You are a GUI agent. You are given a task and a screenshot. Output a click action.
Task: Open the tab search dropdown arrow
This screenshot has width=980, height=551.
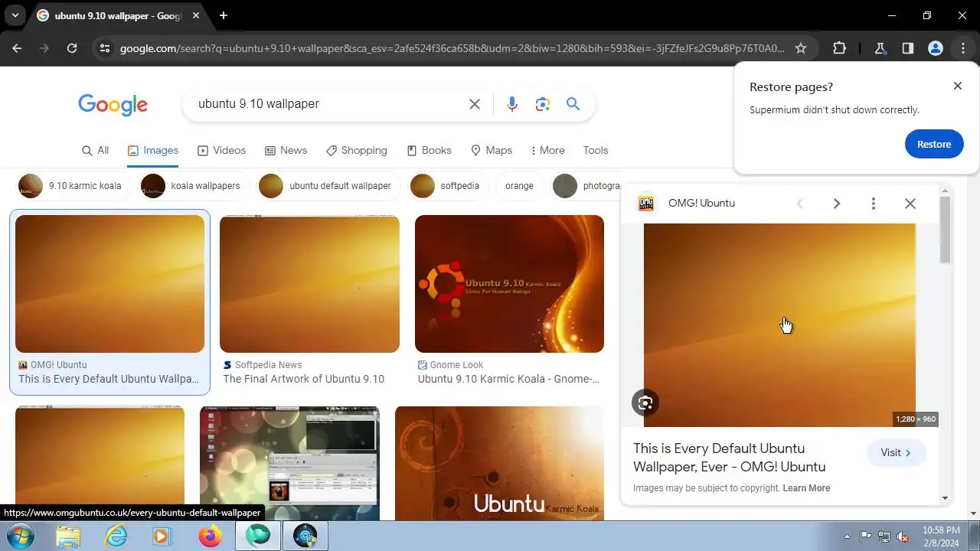point(15,15)
